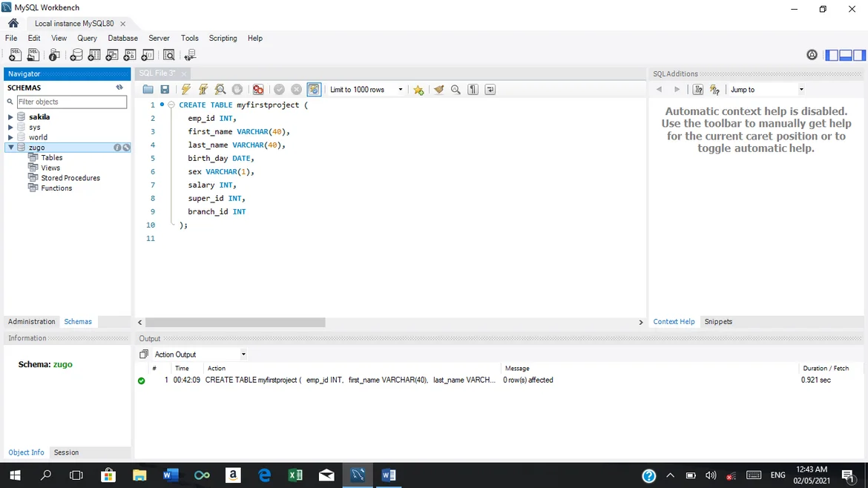Open the Action Output dropdown
This screenshot has height=488, width=868.
coord(199,355)
